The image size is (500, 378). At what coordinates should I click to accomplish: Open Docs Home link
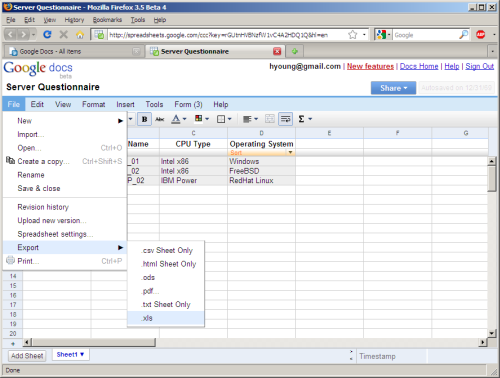419,66
